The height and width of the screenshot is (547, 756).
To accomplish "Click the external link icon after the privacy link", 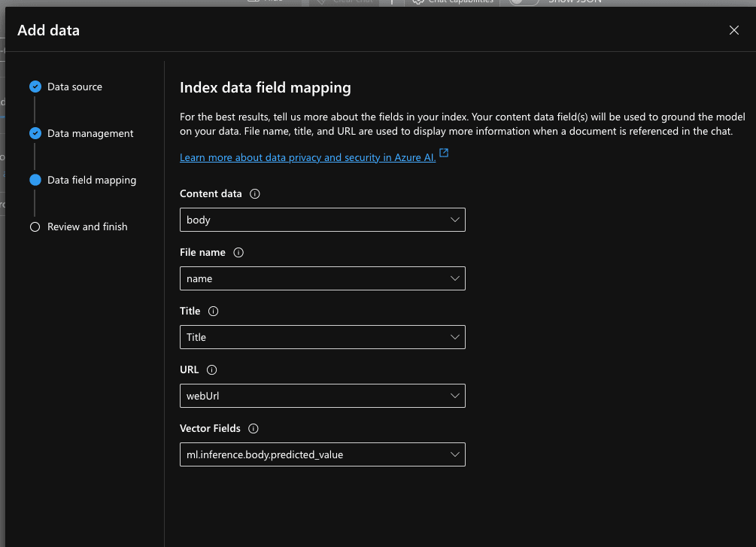I will [x=443, y=152].
